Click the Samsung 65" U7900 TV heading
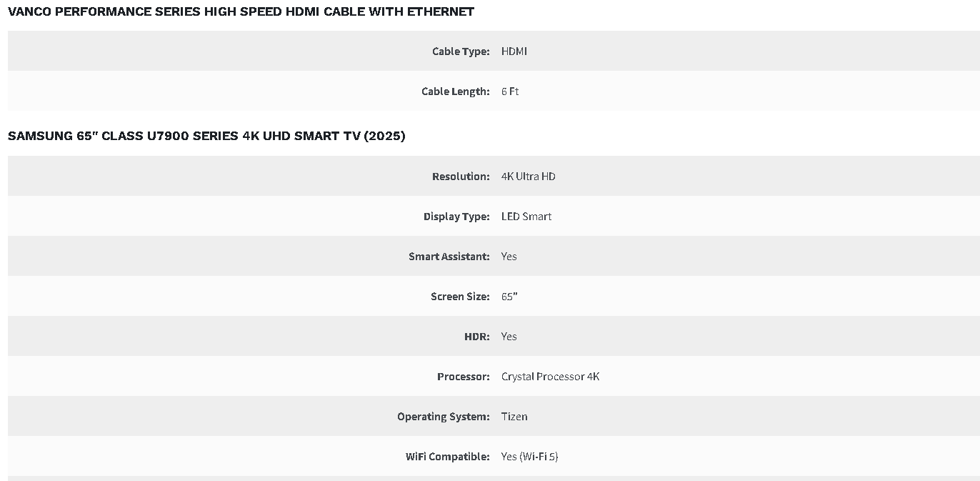Screen dimensions: 980x481 point(206,136)
